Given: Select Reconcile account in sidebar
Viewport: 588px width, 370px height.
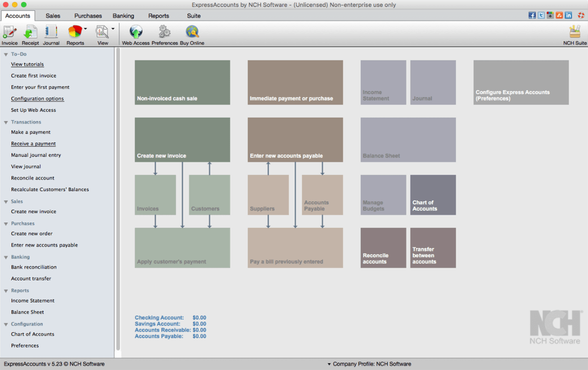Looking at the screenshot, I should point(33,178).
